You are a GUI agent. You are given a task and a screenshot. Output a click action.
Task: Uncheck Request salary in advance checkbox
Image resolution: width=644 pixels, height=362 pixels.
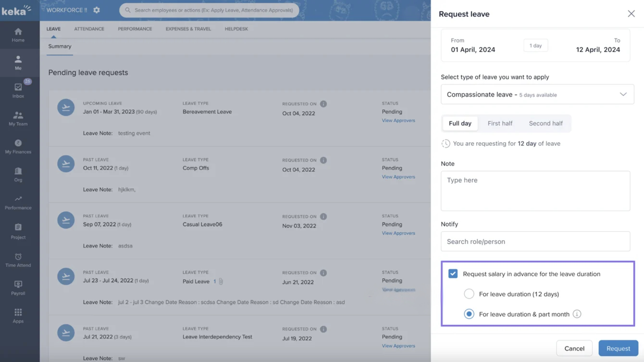point(453,274)
